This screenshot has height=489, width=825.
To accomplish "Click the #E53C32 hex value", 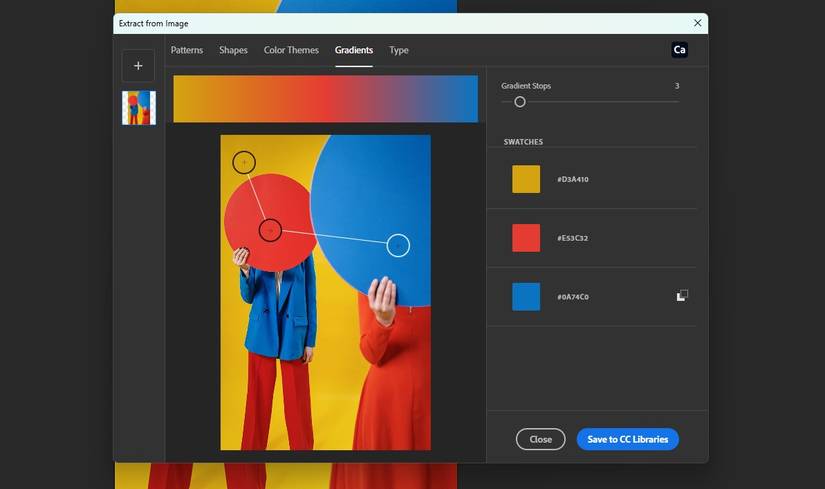I will (x=573, y=238).
